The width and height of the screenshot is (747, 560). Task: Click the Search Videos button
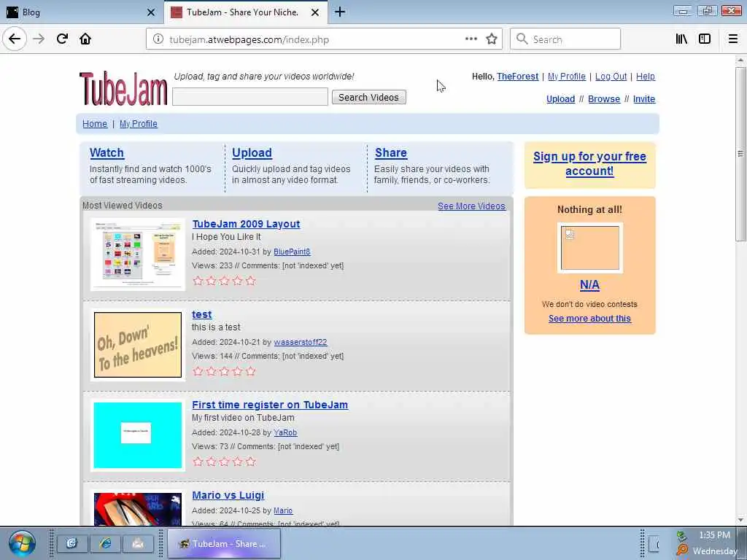(x=368, y=97)
